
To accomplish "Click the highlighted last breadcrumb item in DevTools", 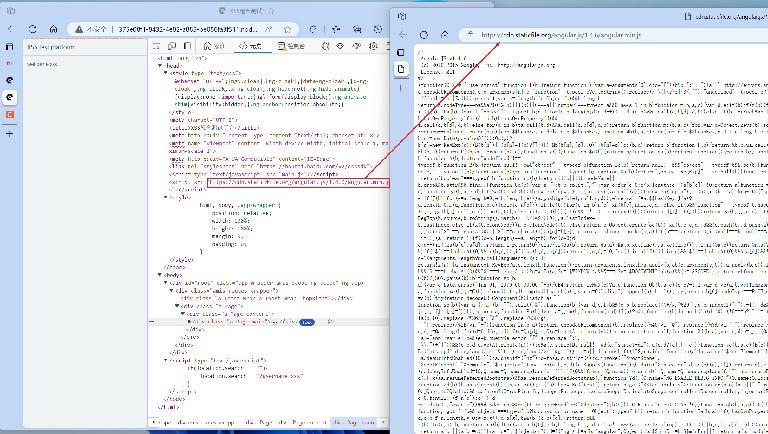I will pos(354,422).
